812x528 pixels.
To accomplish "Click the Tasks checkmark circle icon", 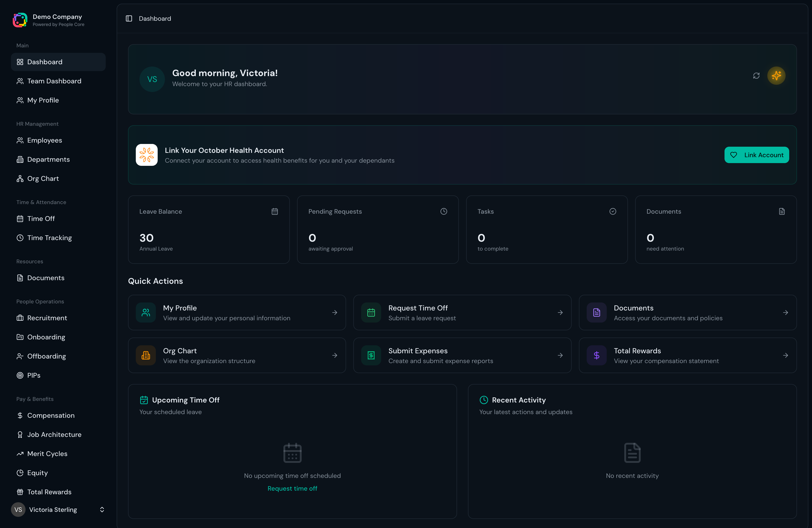I will 613,211.
